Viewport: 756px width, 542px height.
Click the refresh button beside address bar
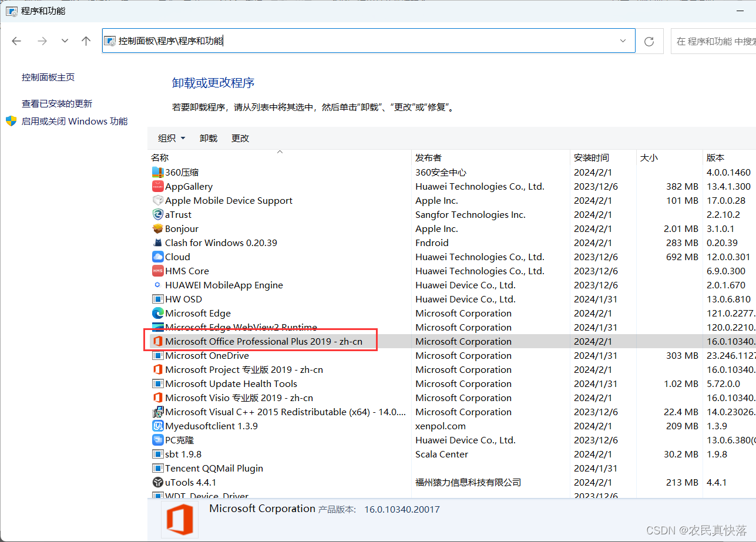(x=649, y=41)
